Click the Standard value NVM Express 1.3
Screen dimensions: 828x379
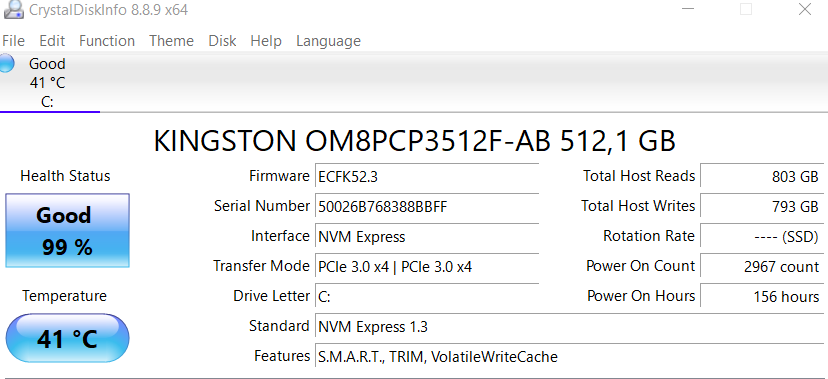coord(569,327)
